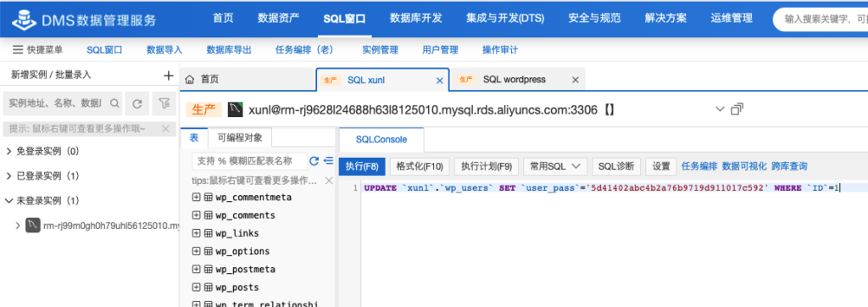Viewport: 868px width, 307px height.
Task: Focus the table name fuzzy-match field
Action: click(249, 160)
